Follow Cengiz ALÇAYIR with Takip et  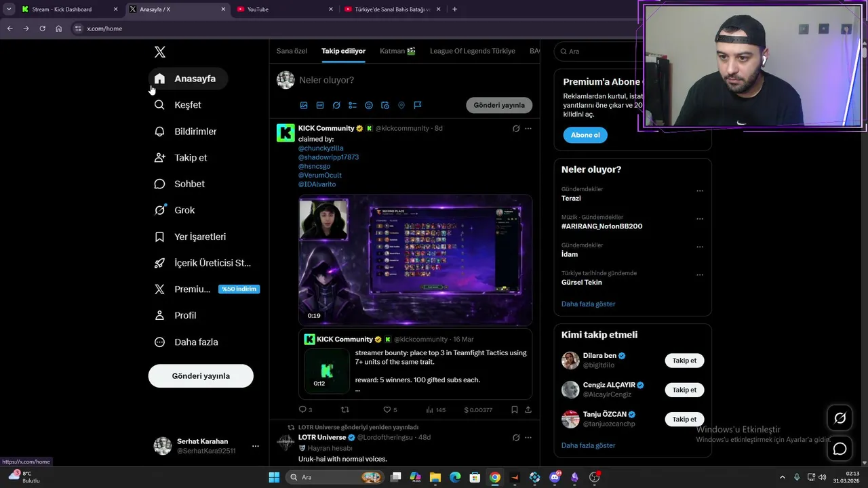(684, 390)
